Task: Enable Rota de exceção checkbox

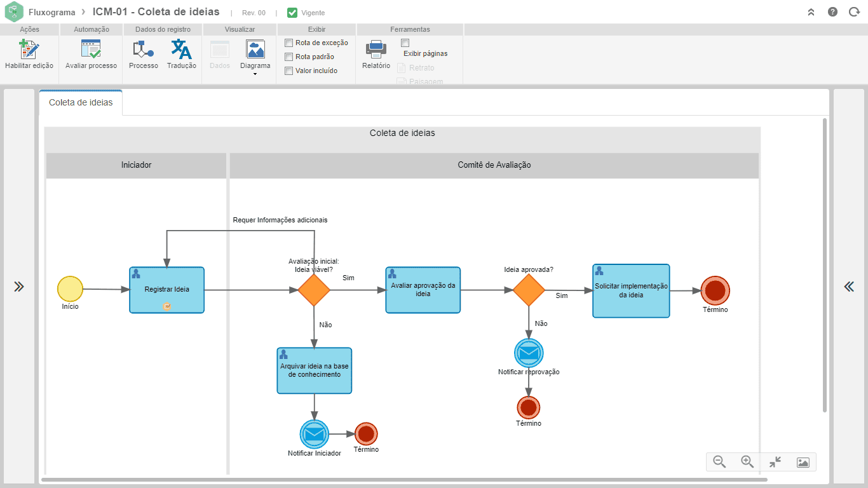Action: click(289, 43)
